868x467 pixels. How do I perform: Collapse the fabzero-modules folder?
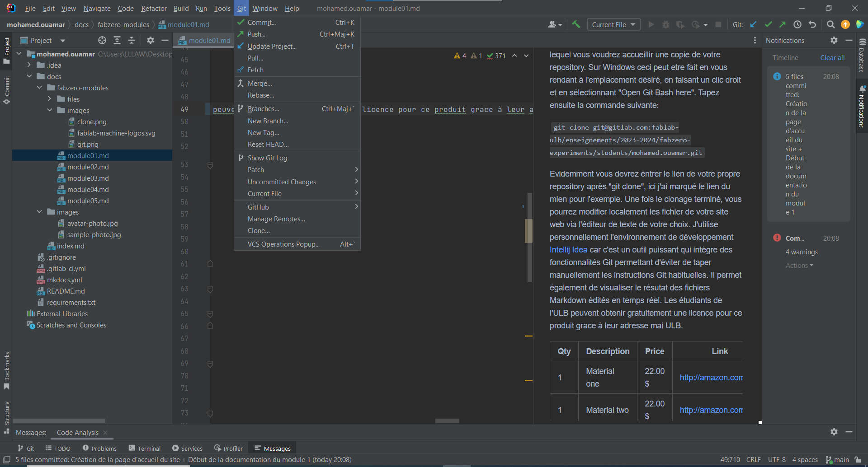click(39, 88)
